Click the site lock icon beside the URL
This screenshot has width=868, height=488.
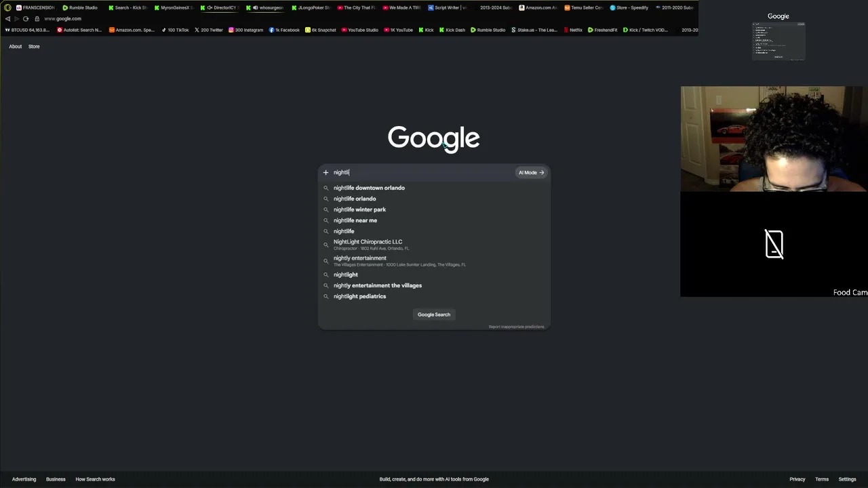click(x=37, y=19)
